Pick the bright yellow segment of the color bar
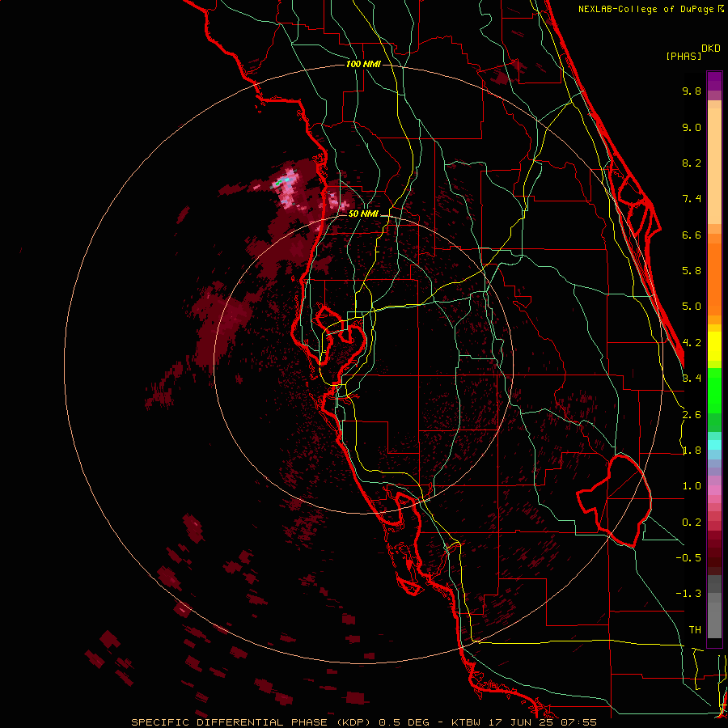The width and height of the screenshot is (728, 728). coord(714,346)
